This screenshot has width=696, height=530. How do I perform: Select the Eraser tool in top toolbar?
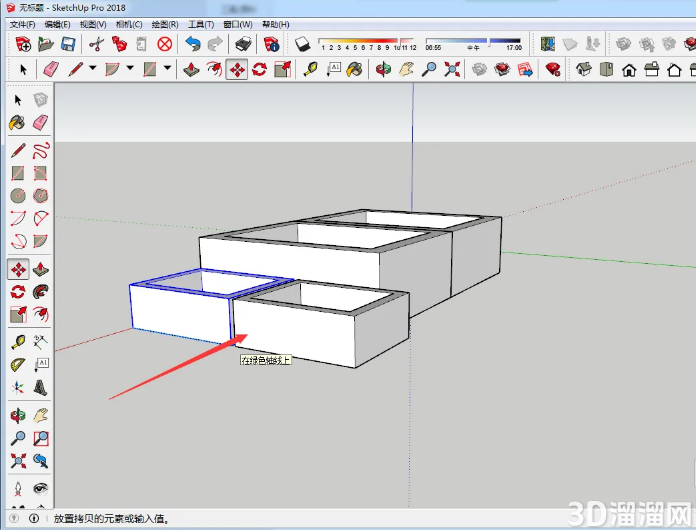(51, 70)
